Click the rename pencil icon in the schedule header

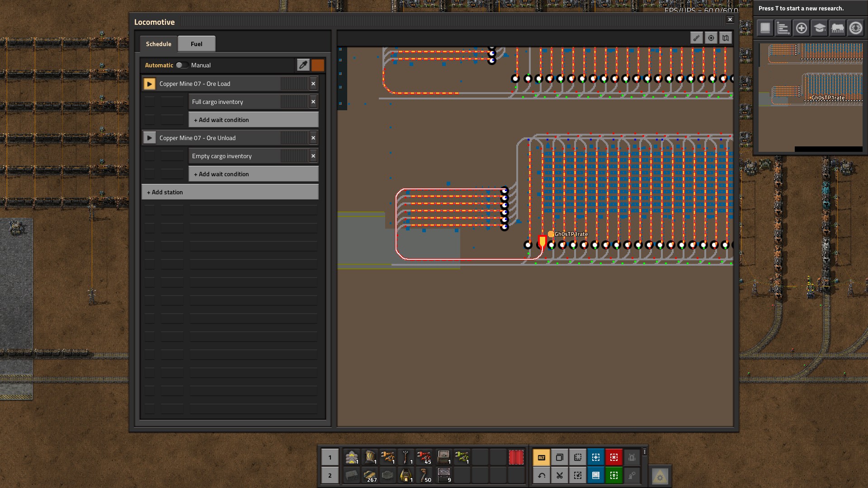(303, 65)
